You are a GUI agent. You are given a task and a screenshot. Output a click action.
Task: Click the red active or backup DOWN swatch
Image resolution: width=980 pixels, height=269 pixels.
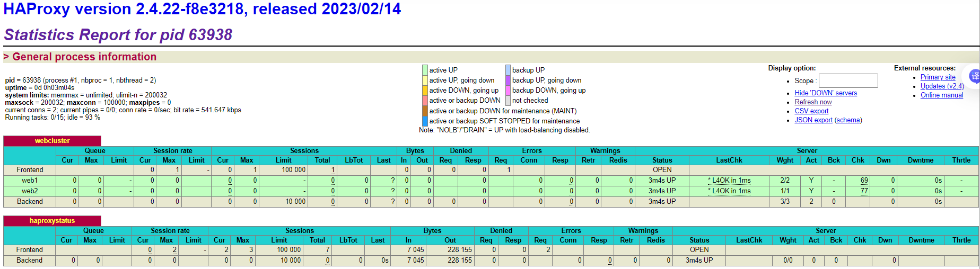pyautogui.click(x=425, y=101)
